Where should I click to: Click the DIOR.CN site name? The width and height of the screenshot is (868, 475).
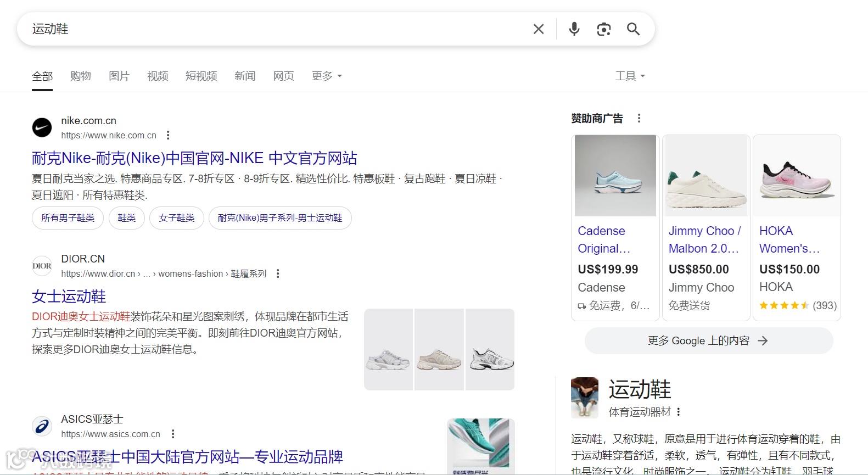(x=83, y=259)
